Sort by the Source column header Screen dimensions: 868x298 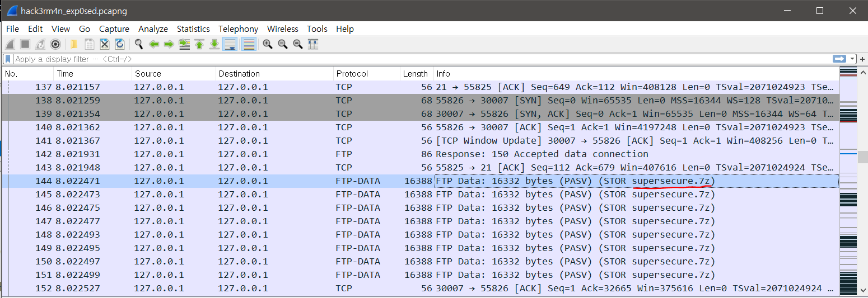(174, 74)
